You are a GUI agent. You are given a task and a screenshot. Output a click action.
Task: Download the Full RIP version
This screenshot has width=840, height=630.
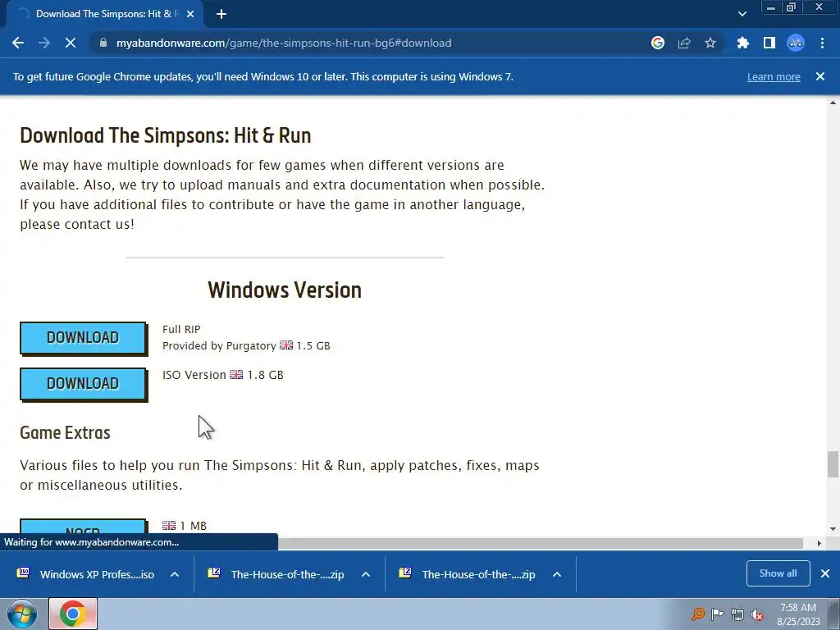[x=83, y=338]
